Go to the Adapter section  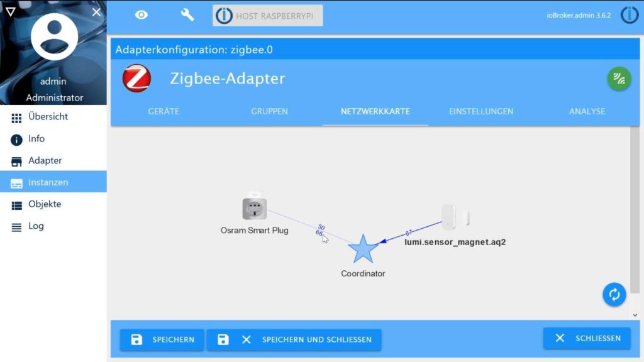[53, 160]
